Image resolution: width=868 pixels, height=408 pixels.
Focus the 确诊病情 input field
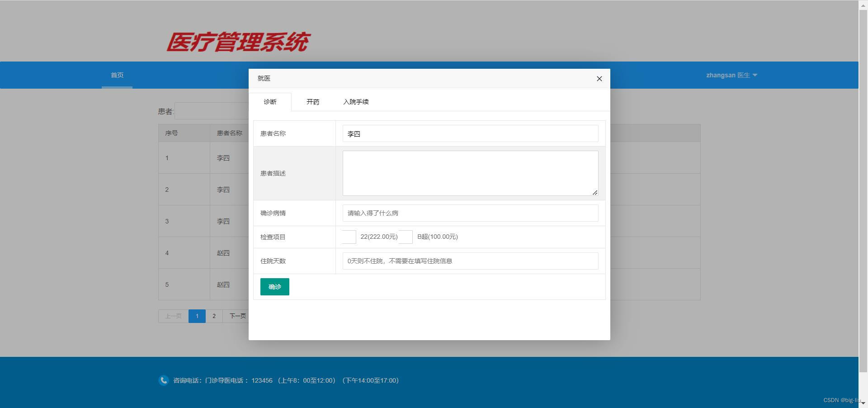tap(470, 213)
